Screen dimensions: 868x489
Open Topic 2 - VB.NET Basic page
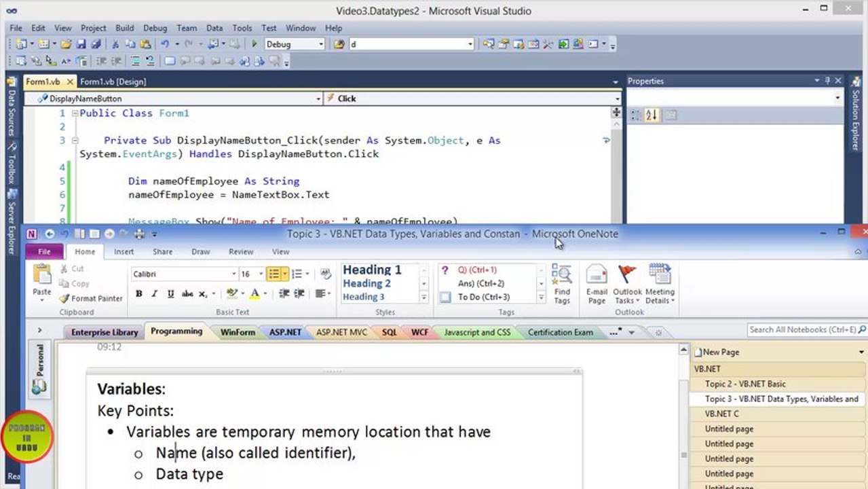745,384
